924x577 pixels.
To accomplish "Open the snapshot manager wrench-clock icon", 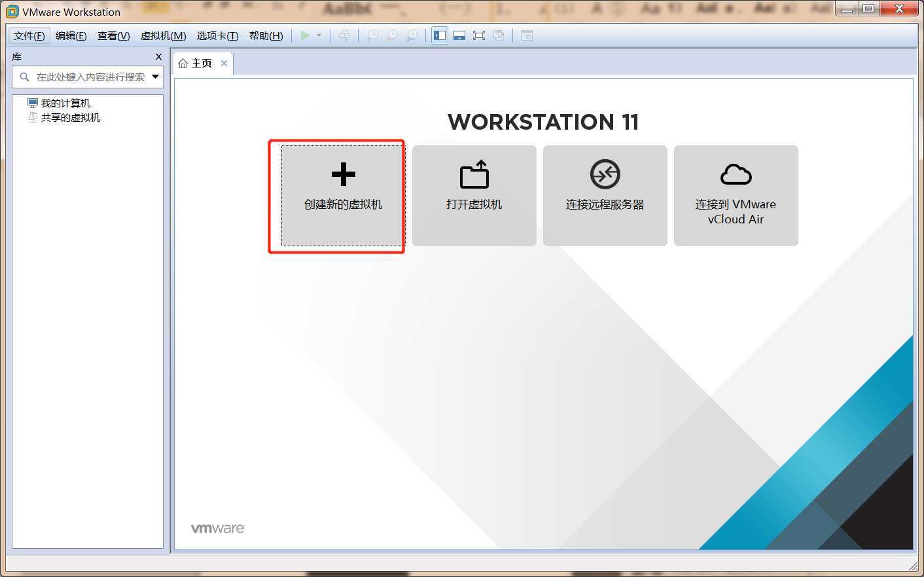I will coord(412,35).
